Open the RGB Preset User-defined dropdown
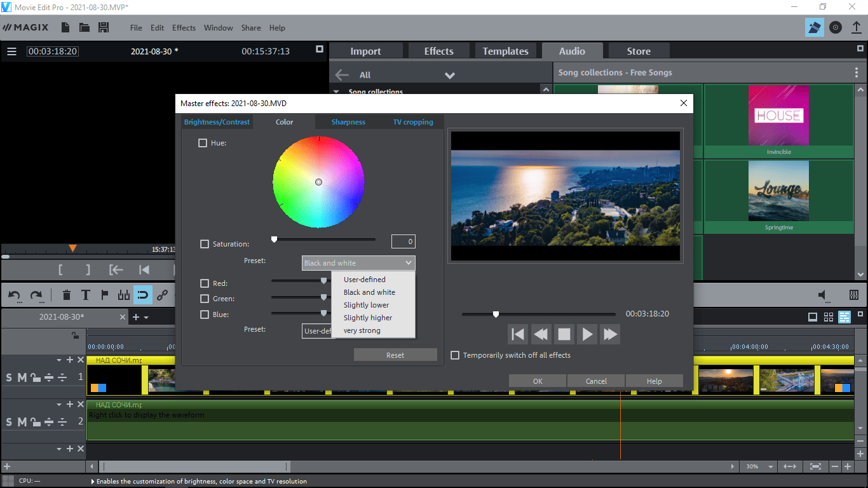Image resolution: width=868 pixels, height=488 pixels. click(317, 330)
